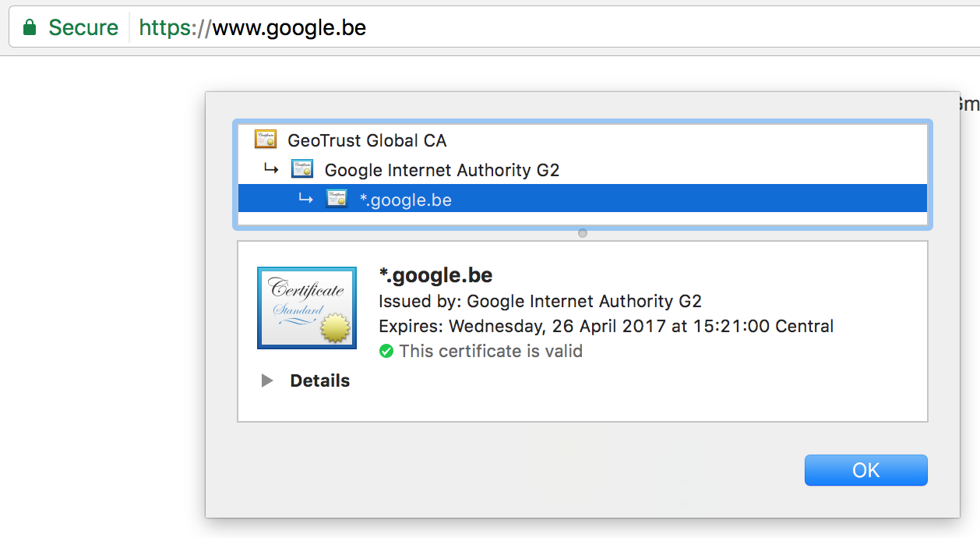Click the green padlock icon
Viewport: 980px width, 538px height.
(x=30, y=28)
